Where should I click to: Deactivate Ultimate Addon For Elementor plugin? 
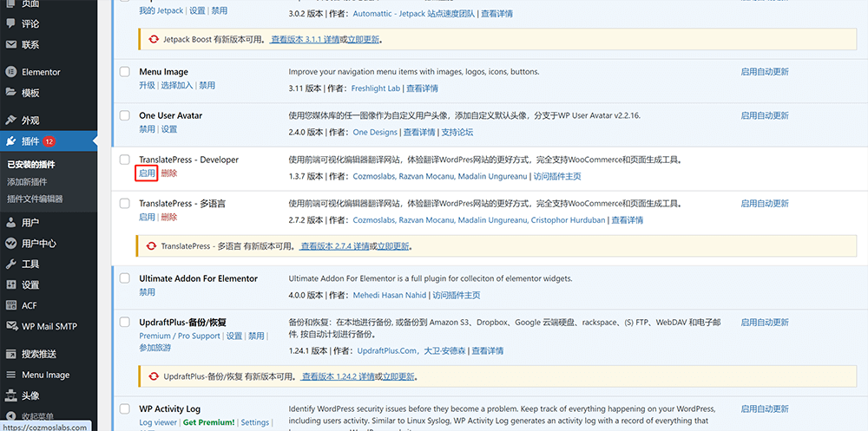point(148,291)
